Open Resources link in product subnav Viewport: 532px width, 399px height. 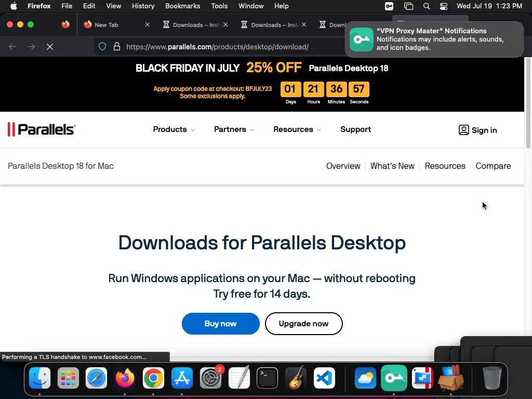[445, 166]
